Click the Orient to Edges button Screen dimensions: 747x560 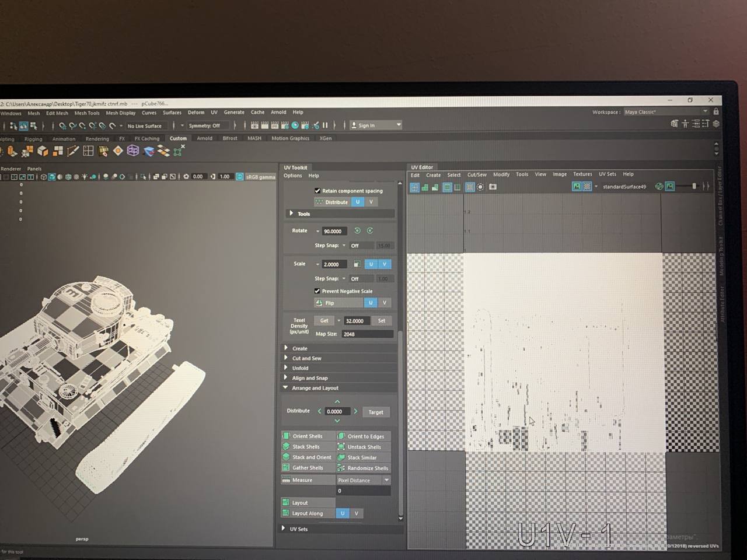coord(364,436)
